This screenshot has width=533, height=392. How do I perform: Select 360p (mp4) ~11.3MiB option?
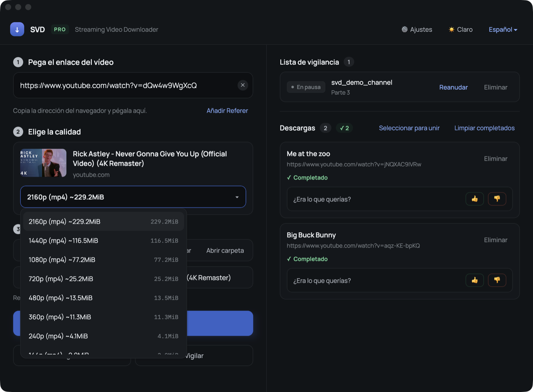pos(104,317)
